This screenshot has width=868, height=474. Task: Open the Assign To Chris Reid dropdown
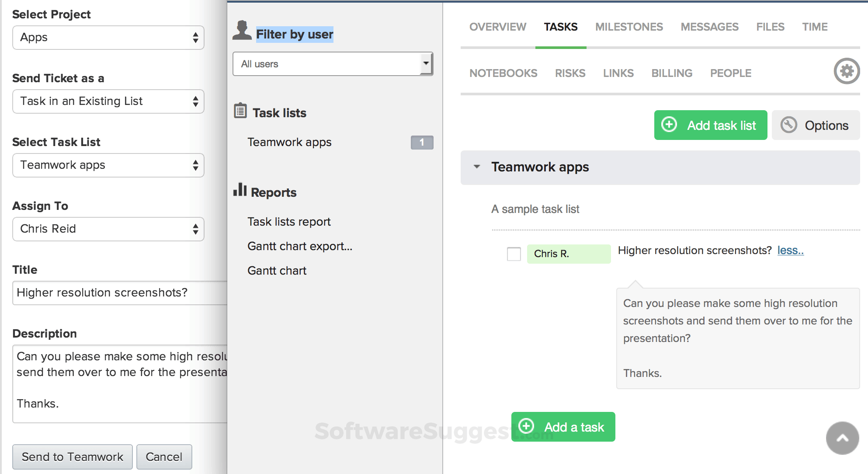108,229
